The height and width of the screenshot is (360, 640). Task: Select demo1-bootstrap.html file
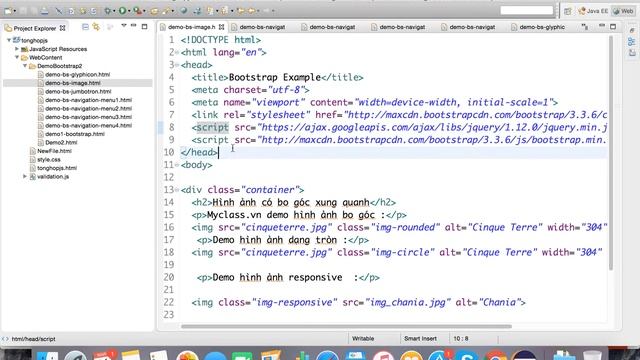pyautogui.click(x=75, y=134)
